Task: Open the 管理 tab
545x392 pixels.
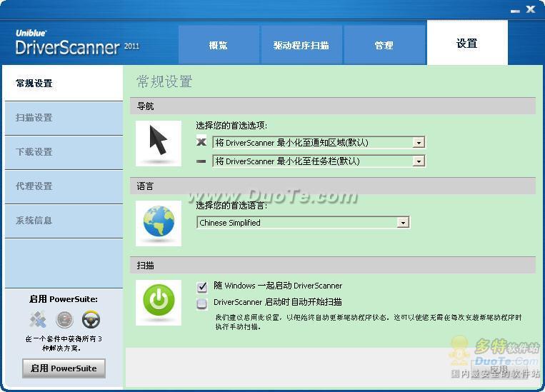Action: point(384,45)
